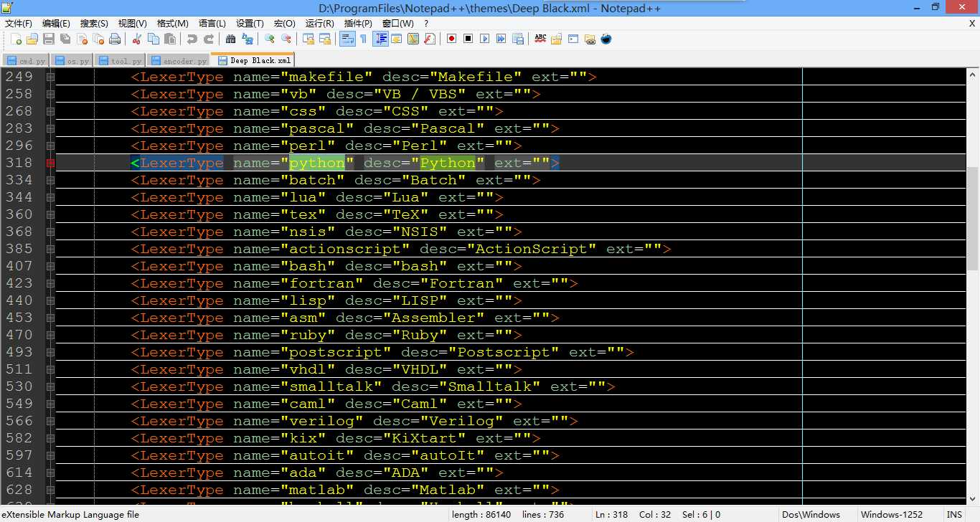Open the 编辑(E) menu
The width and height of the screenshot is (980, 522).
tap(56, 24)
